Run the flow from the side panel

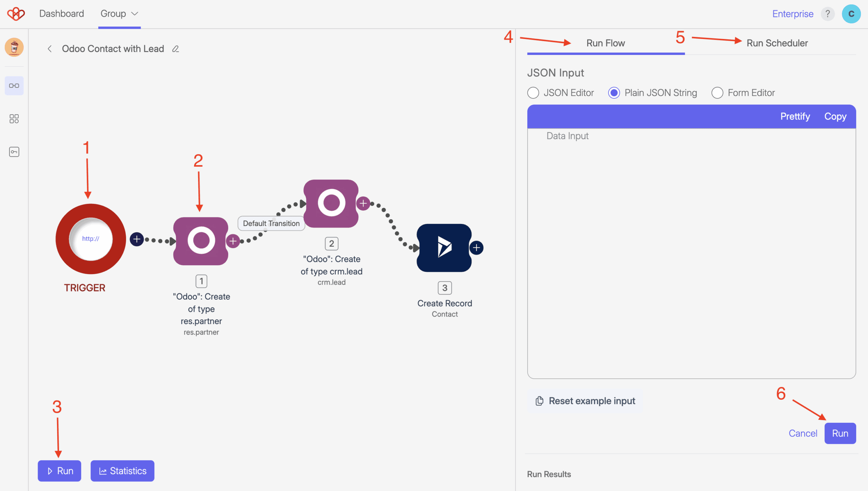840,433
